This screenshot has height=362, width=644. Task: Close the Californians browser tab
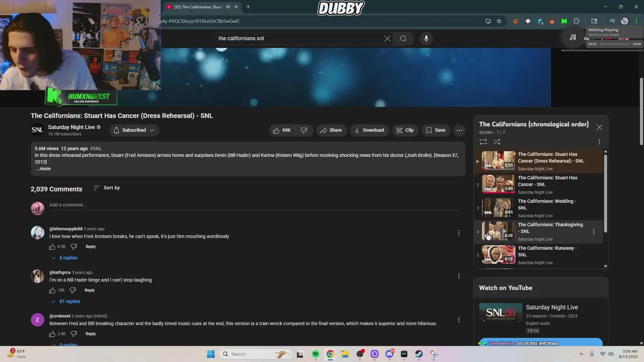tap(236, 7)
